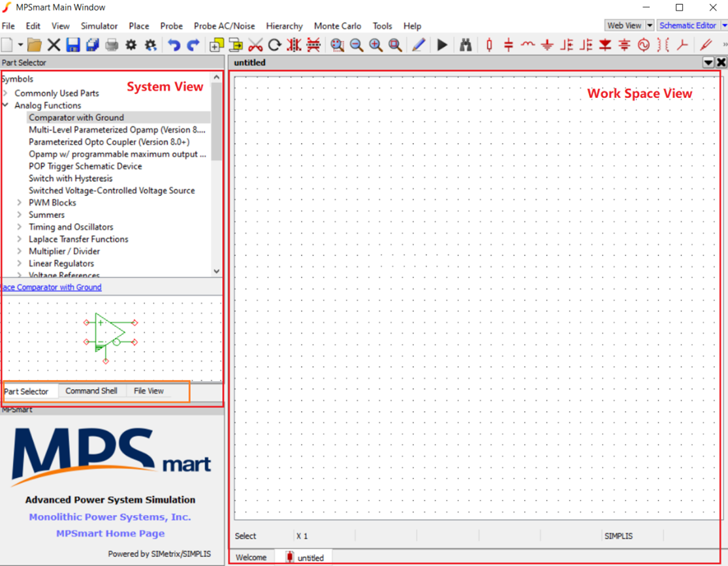Image resolution: width=728 pixels, height=566 pixels.
Task: Expand the Laplace Transfer Functions folder
Action: (20, 239)
